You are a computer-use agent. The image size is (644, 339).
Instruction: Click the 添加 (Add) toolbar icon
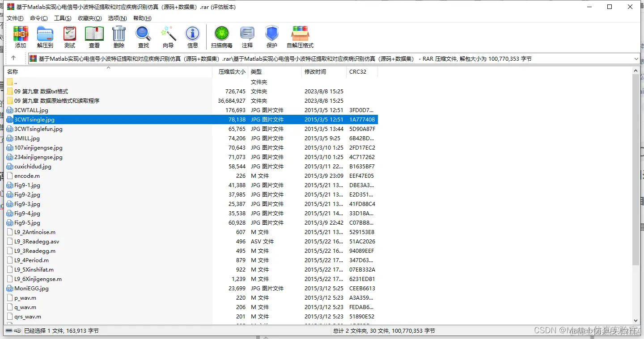coord(20,37)
